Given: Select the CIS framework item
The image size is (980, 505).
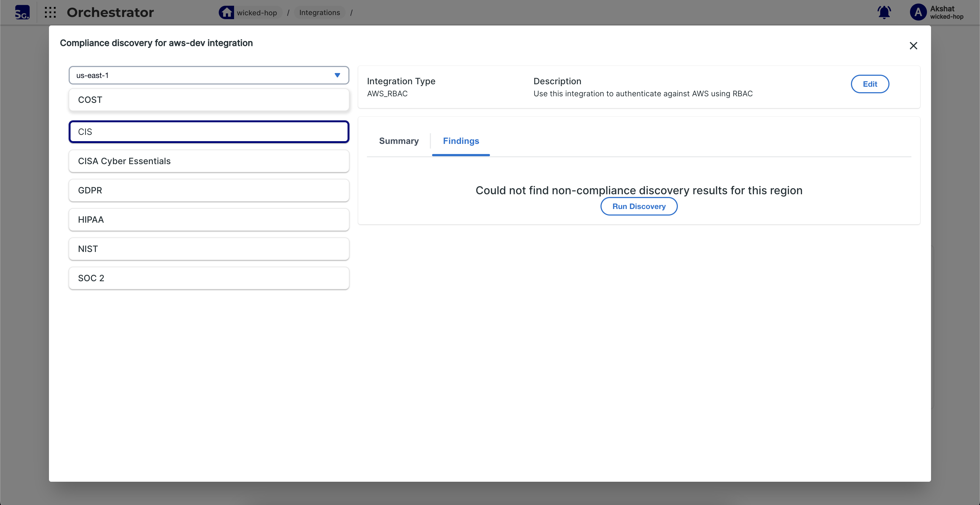Looking at the screenshot, I should (208, 132).
